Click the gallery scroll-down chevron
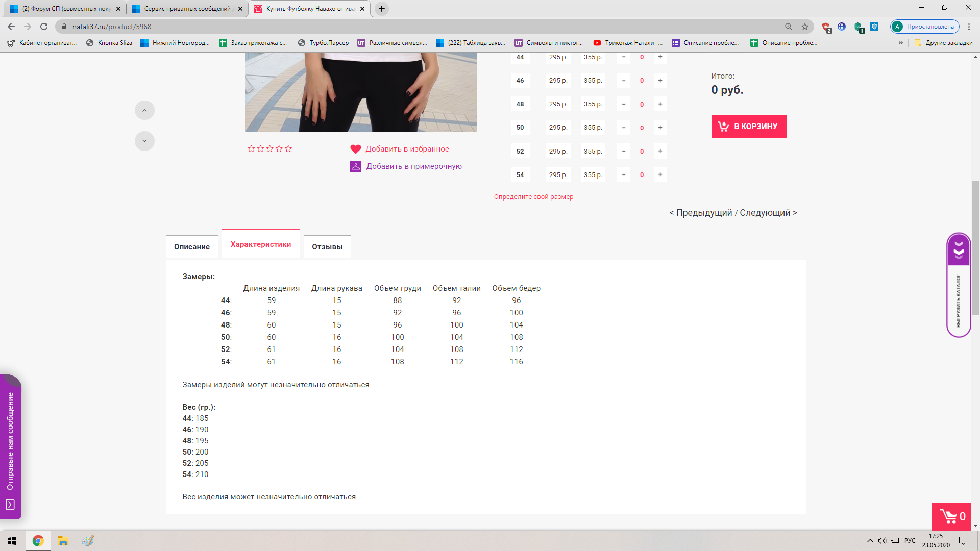The image size is (980, 551). click(144, 141)
